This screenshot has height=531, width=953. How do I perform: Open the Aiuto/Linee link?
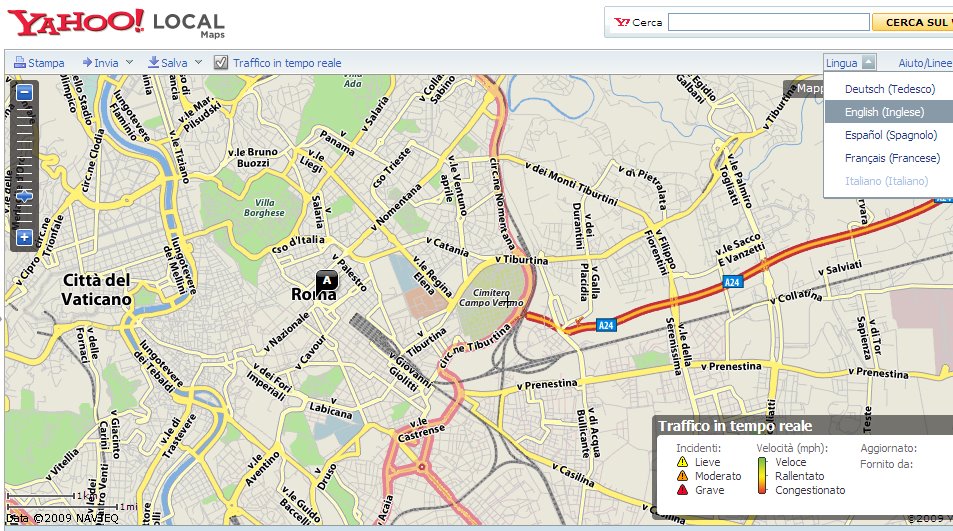[x=925, y=63]
